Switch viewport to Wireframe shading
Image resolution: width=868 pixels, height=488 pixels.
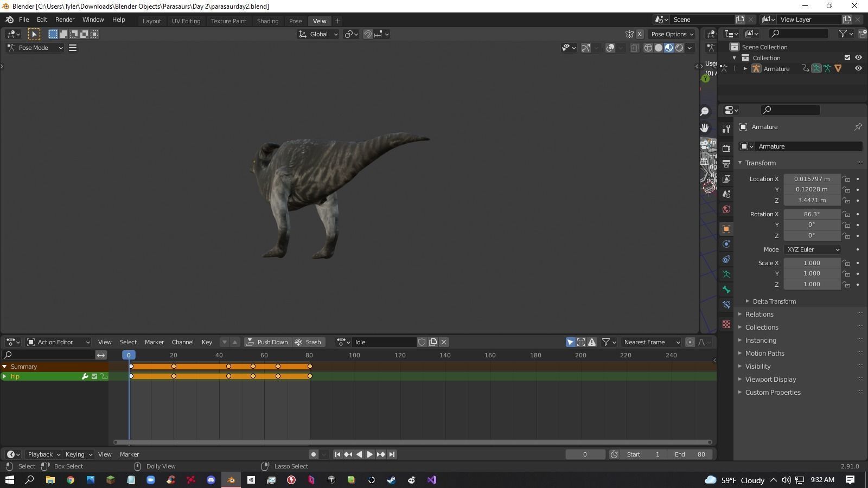[648, 48]
